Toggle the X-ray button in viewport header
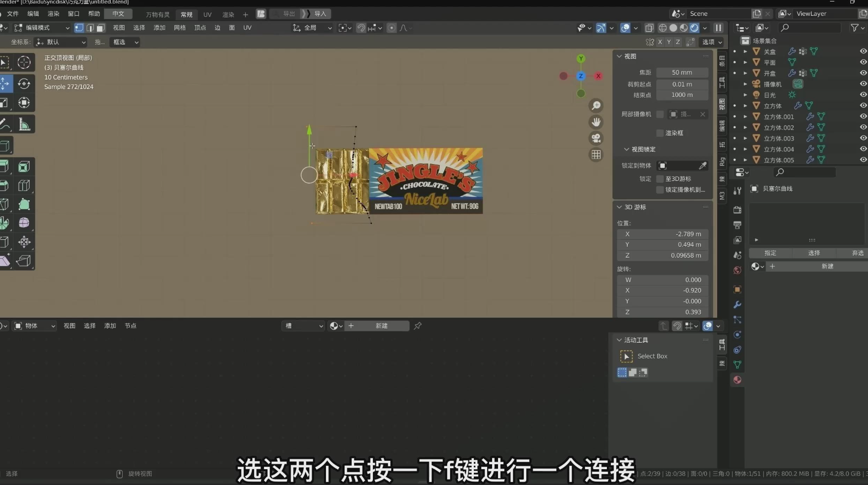The height and width of the screenshot is (485, 868). (649, 28)
